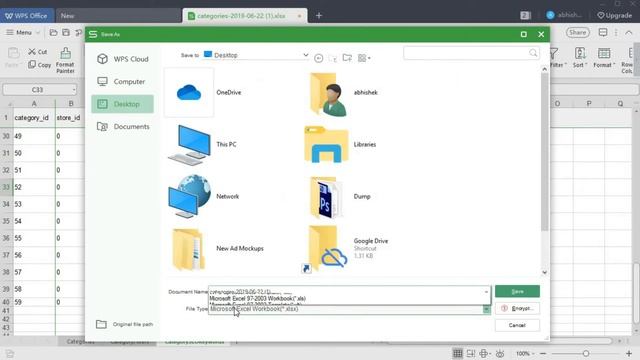
Task: Select the Format Painter tool
Action: 65,60
